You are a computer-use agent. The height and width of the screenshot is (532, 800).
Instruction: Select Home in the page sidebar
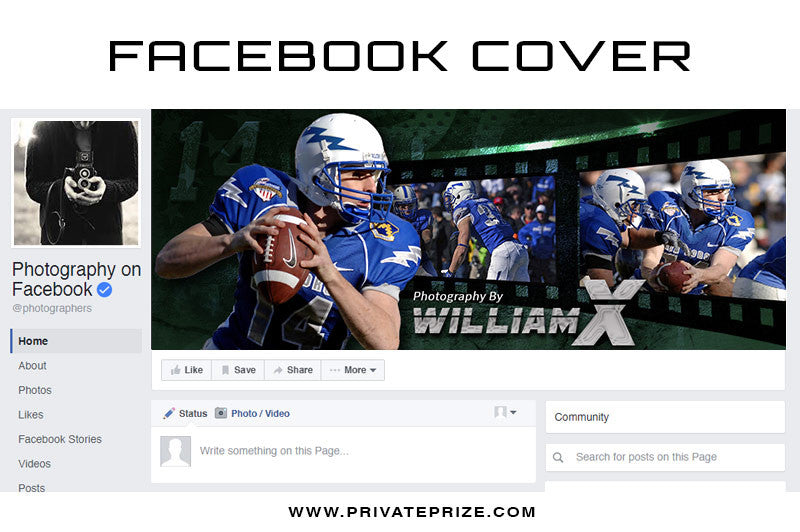pyautogui.click(x=76, y=341)
